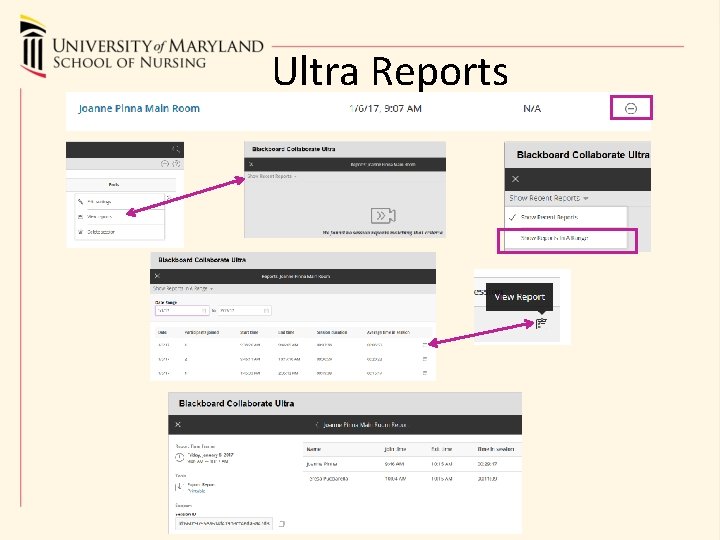Screen dimensions: 720x540
Task: Open session options icon in Joanne Pinna row
Action: pos(631,108)
